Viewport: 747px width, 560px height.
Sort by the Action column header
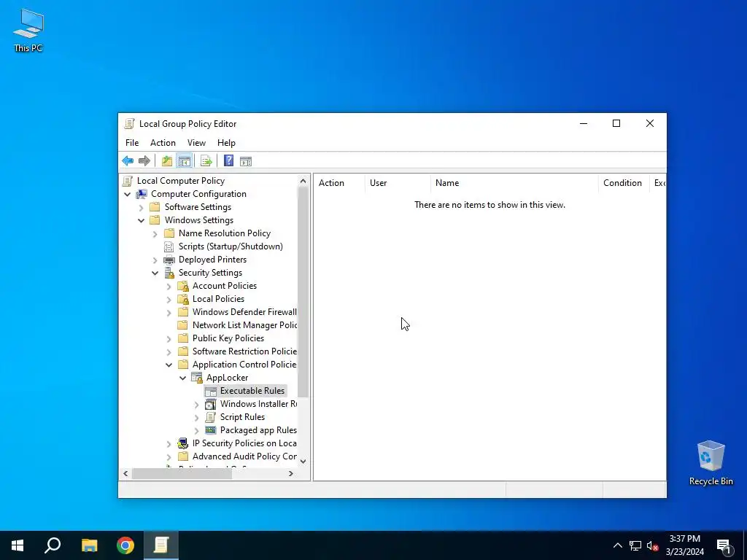click(x=338, y=183)
